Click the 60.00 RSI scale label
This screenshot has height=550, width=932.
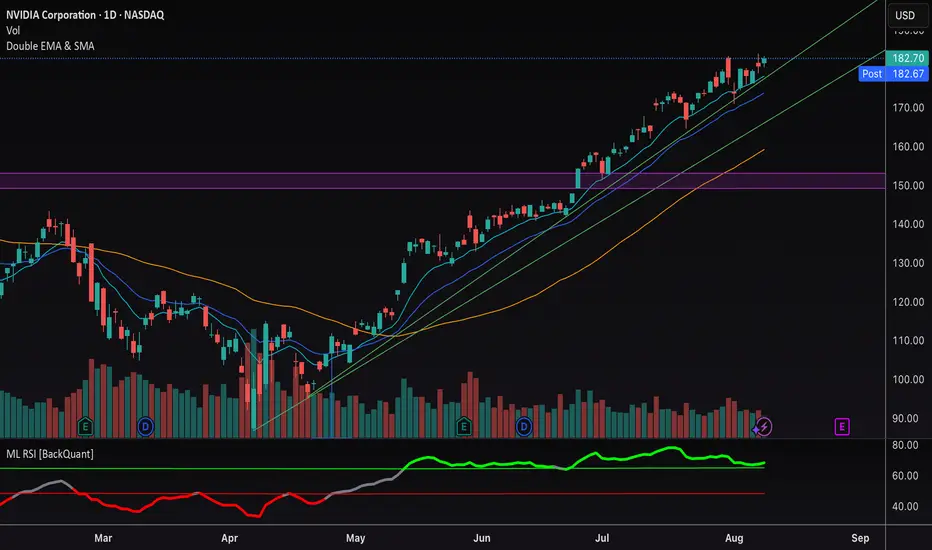(905, 476)
